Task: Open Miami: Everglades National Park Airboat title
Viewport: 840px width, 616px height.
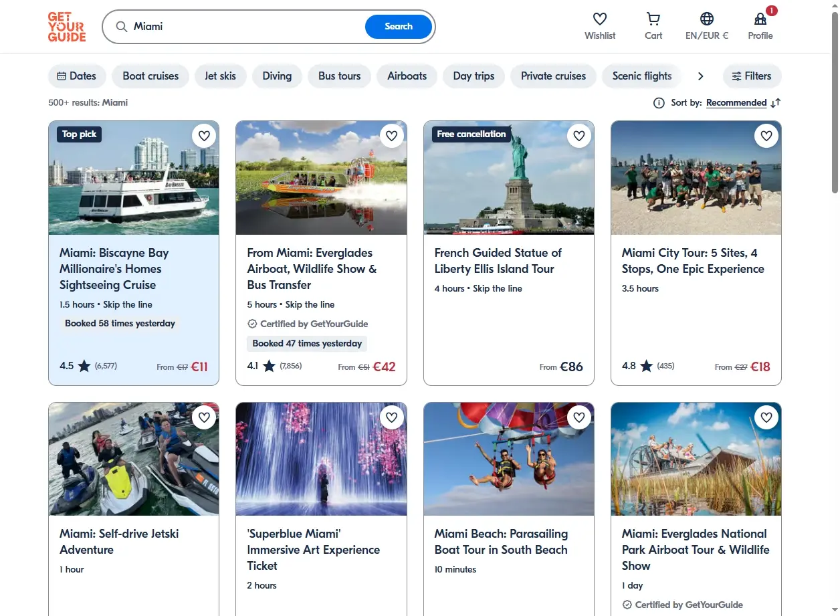Action: click(696, 550)
